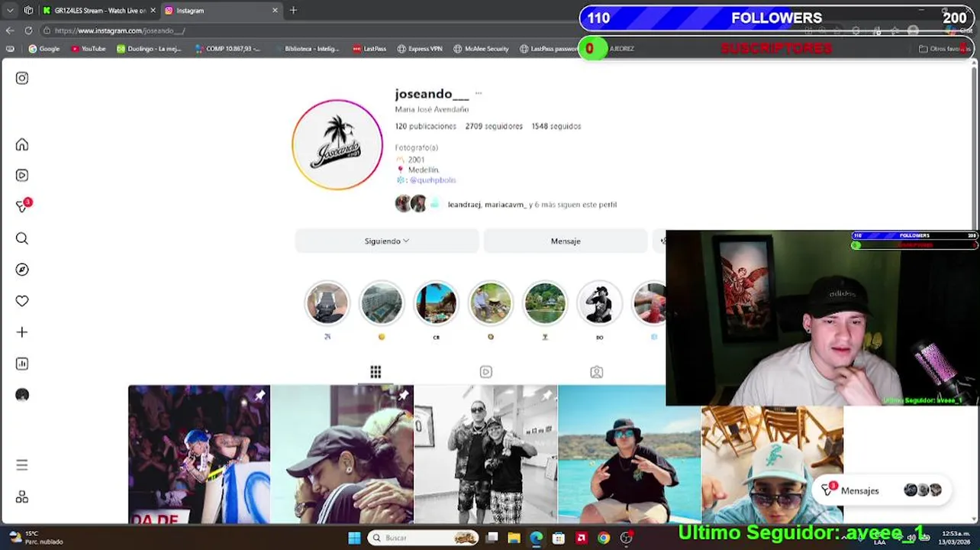The height and width of the screenshot is (550, 980).
Task: Open the Meta apps icon at sidebar bottom
Action: click(x=22, y=497)
